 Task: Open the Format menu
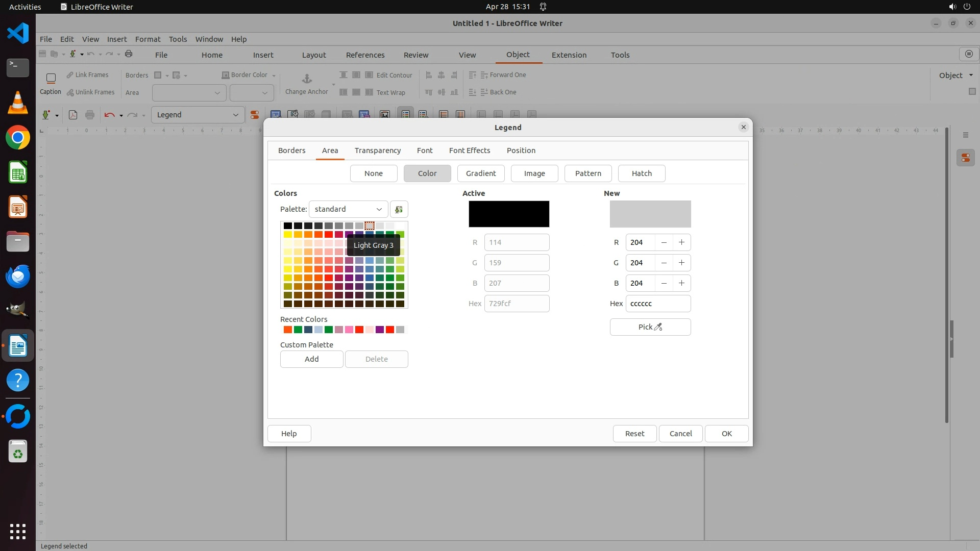coord(148,39)
